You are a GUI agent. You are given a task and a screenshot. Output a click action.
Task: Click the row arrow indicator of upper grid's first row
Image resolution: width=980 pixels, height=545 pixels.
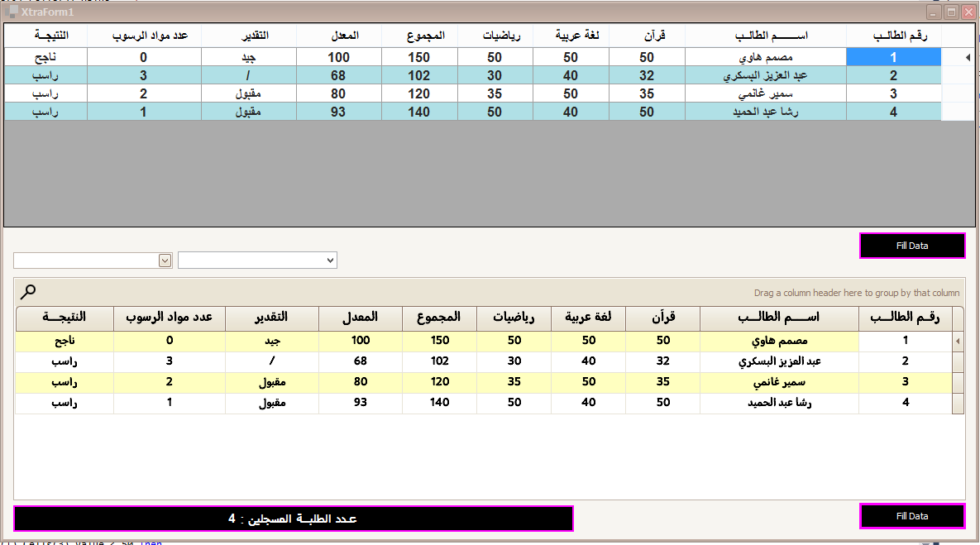point(956,57)
